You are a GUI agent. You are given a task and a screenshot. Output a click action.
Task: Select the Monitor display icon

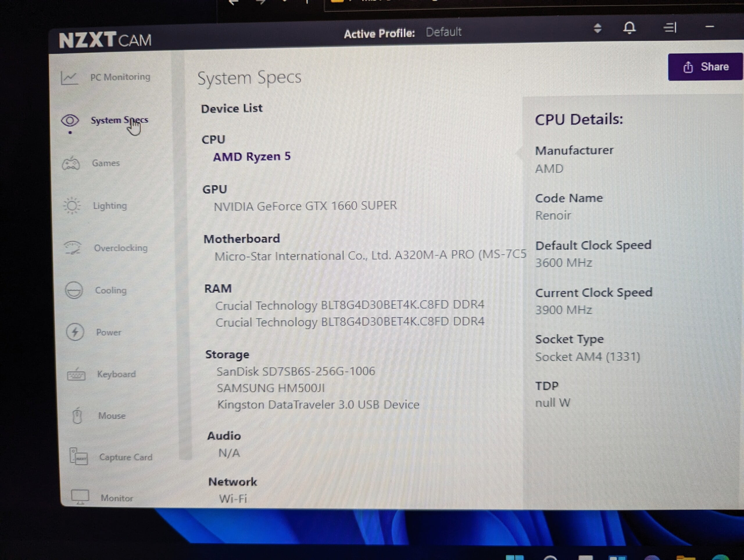click(x=80, y=497)
